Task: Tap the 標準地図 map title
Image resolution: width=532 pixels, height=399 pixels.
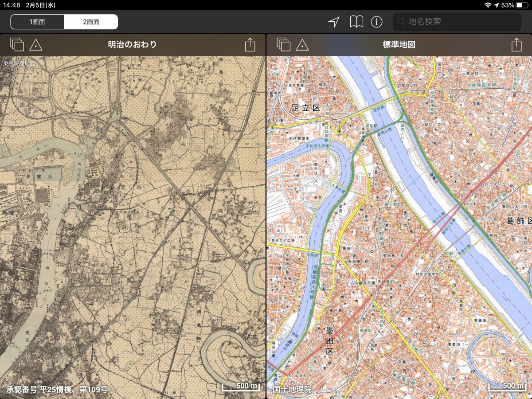Action: pyautogui.click(x=399, y=45)
